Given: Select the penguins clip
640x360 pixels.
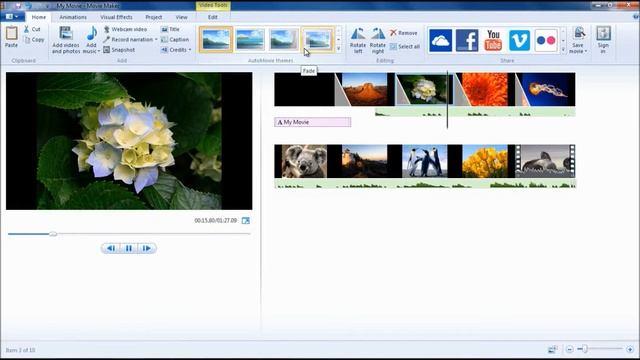Looking at the screenshot, I should pyautogui.click(x=424, y=161).
